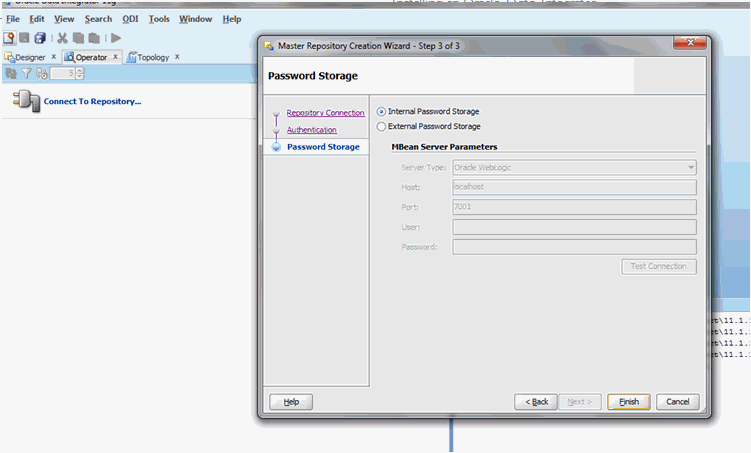Image resolution: width=751 pixels, height=453 pixels.
Task: Click the New document toolbar icon
Action: coord(9,38)
